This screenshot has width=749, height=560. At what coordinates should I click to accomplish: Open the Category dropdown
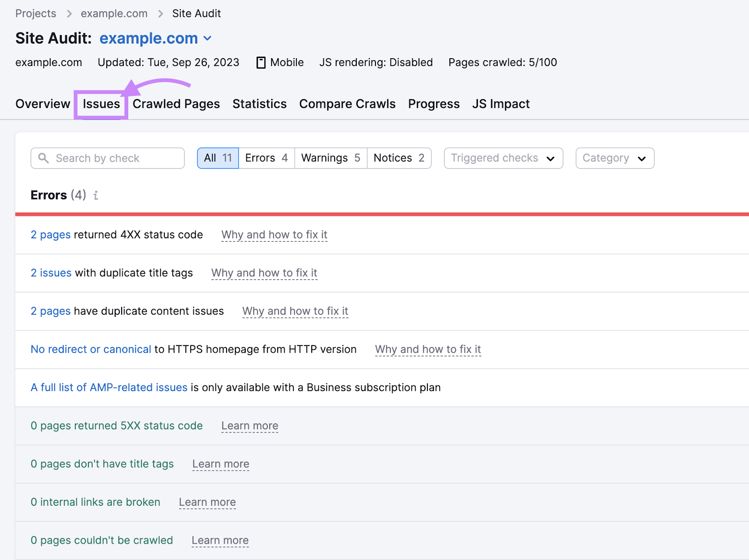[614, 158]
